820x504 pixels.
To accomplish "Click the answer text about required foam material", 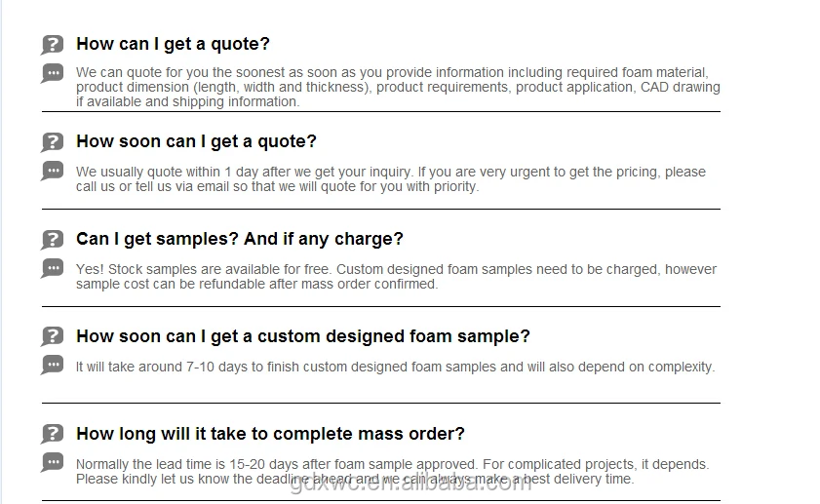I will pyautogui.click(x=398, y=87).
